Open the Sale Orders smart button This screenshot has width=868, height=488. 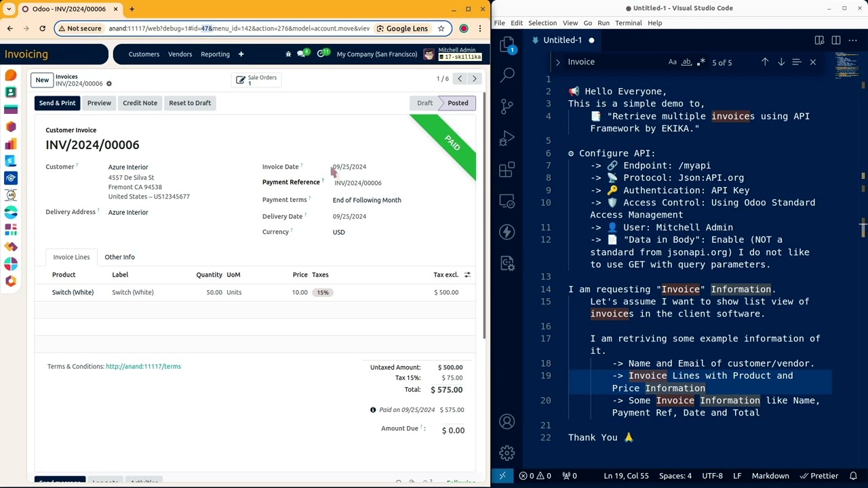(256, 80)
